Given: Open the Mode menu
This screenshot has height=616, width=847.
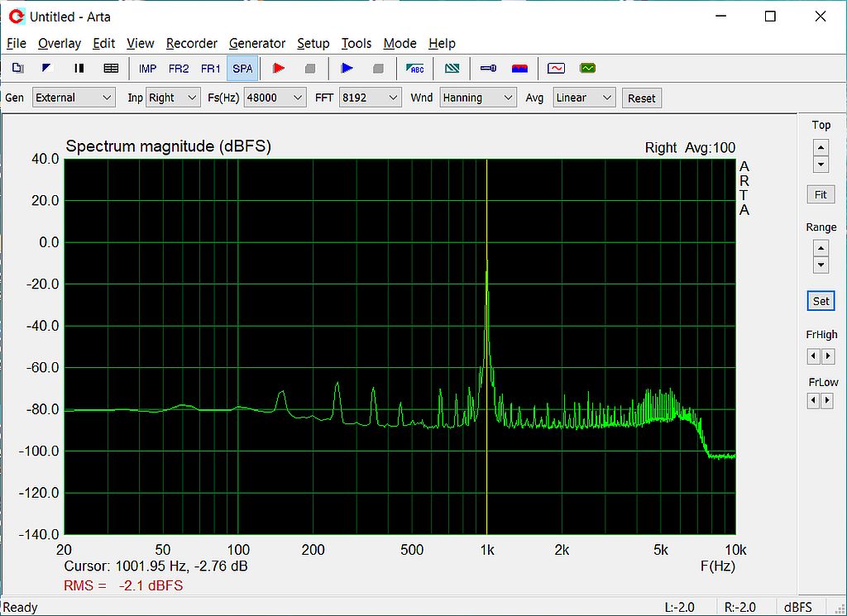Looking at the screenshot, I should [x=400, y=43].
